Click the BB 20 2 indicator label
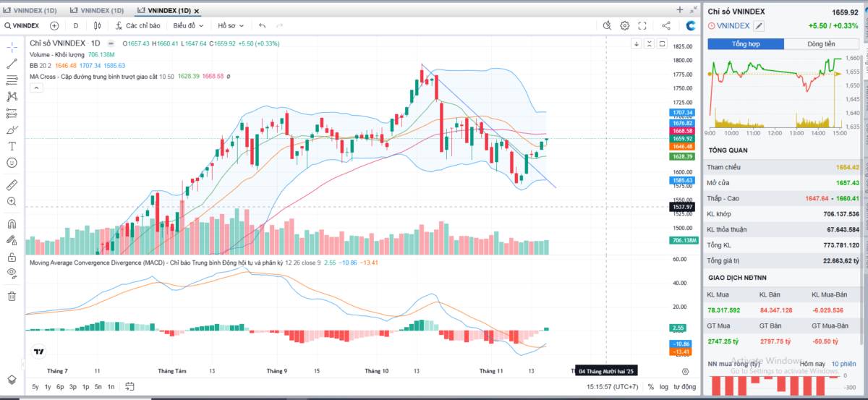Viewport: 868px width, 400px height. click(x=41, y=65)
